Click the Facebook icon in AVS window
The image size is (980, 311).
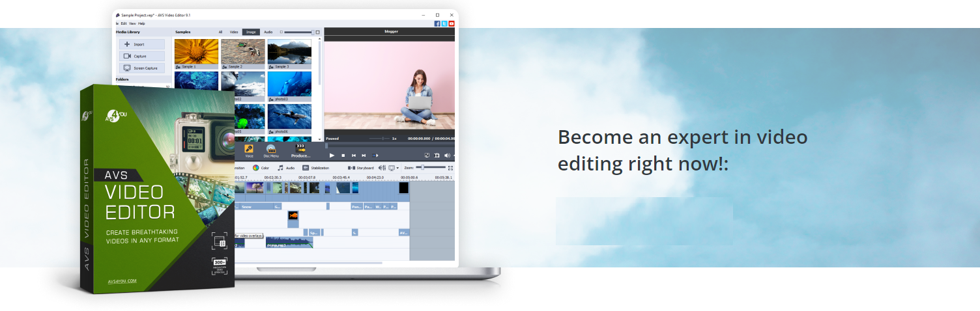pos(437,23)
